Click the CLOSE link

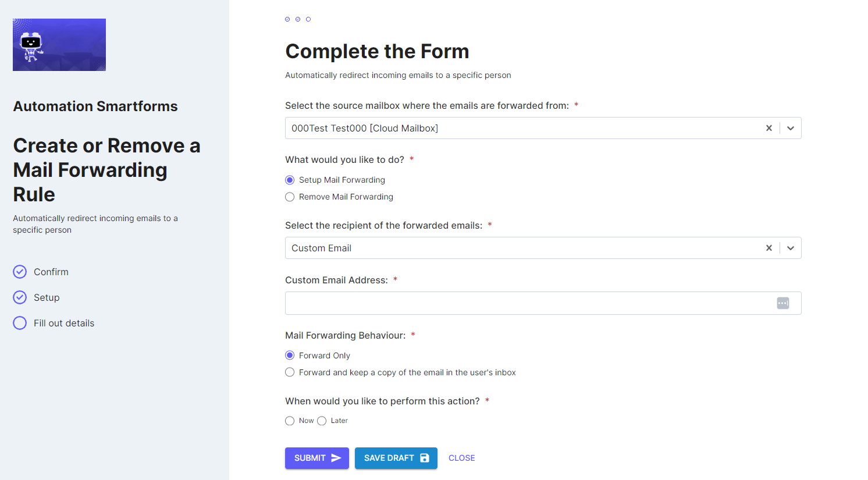462,458
